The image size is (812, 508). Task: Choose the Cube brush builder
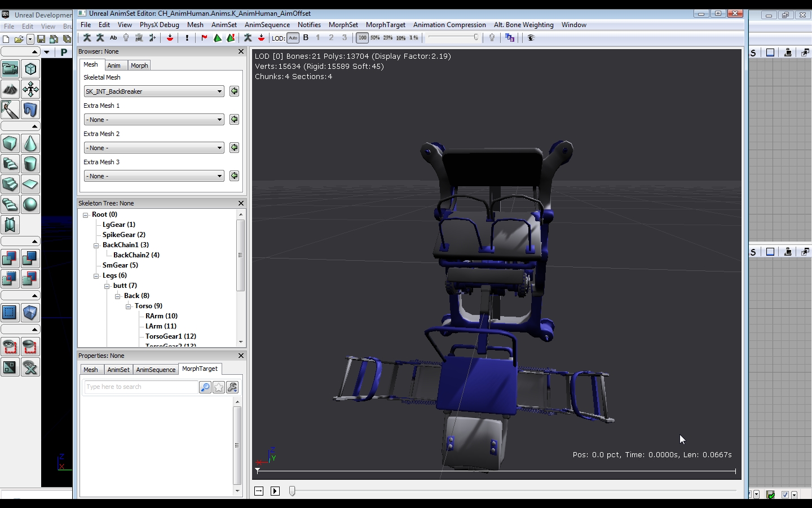[10, 143]
